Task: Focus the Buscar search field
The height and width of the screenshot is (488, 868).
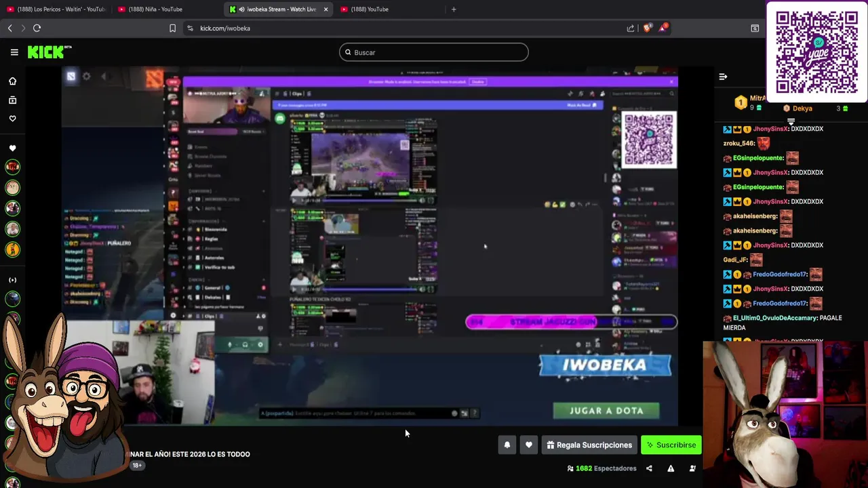Action: coord(434,52)
